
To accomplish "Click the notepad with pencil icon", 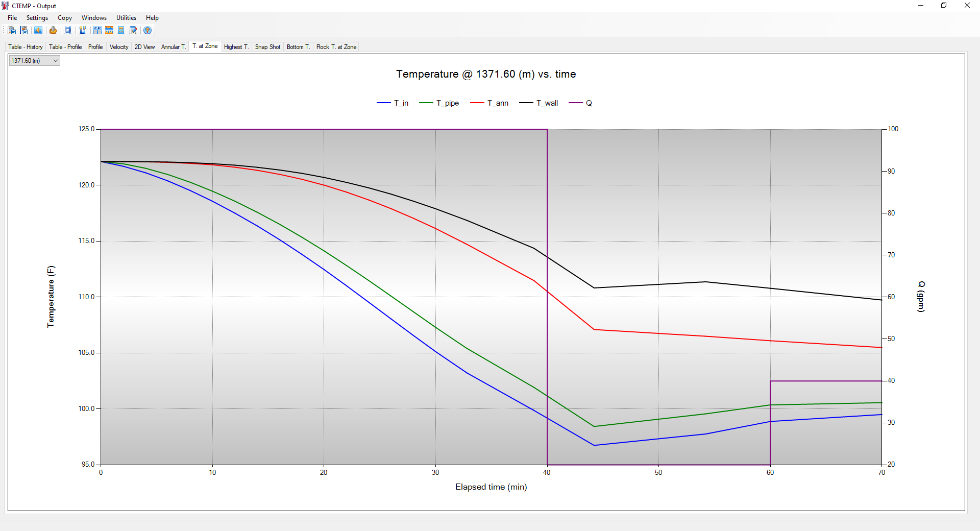I will tap(133, 31).
